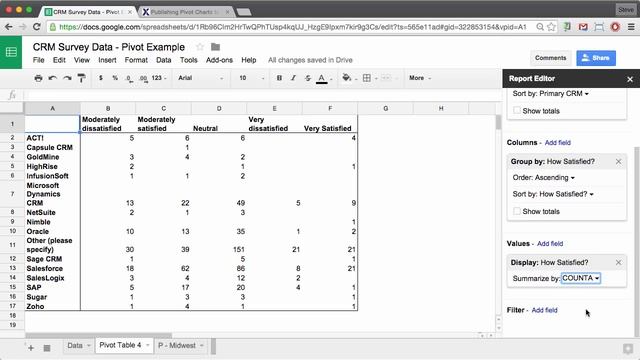This screenshot has width=640, height=360.
Task: Select the Paint format tool
Action: tap(82, 78)
